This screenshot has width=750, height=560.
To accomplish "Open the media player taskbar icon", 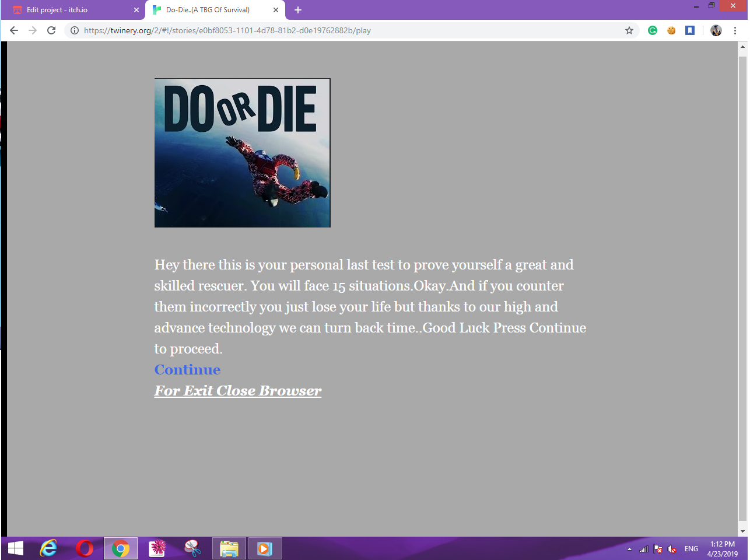I will [x=265, y=548].
